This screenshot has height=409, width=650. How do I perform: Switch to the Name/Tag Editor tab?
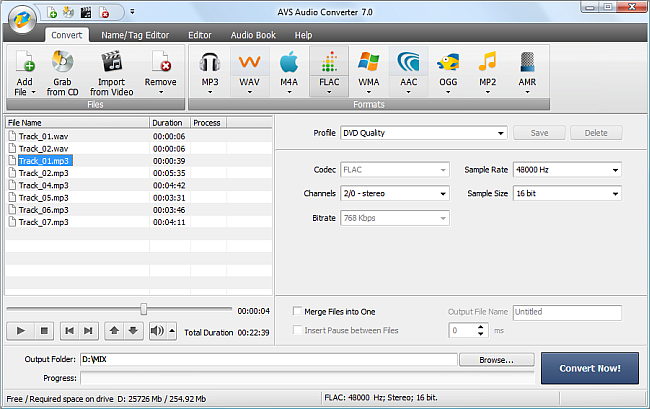(x=135, y=35)
